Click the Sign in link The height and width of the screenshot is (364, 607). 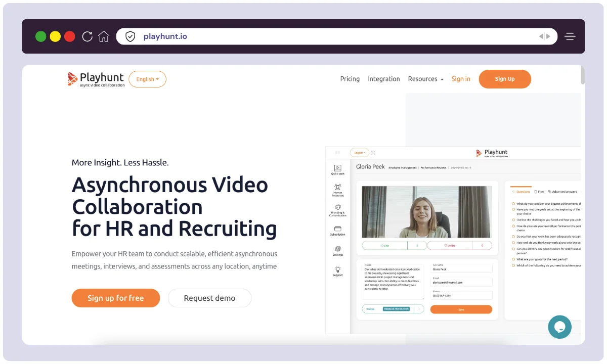point(461,79)
